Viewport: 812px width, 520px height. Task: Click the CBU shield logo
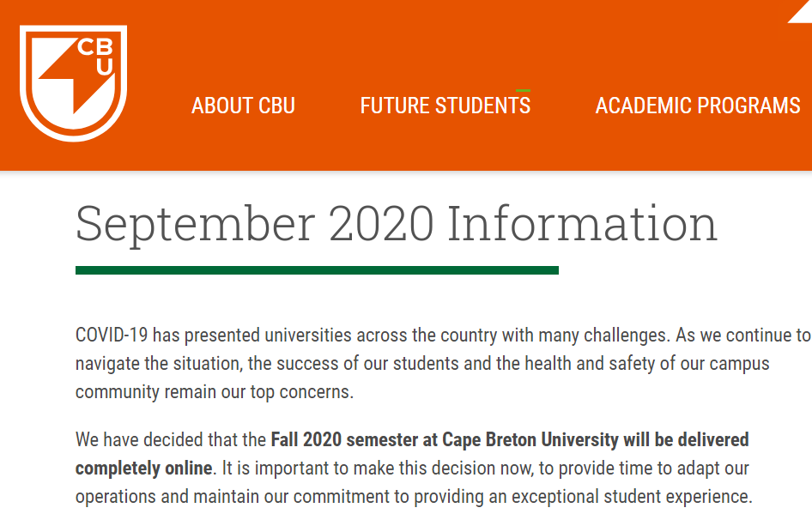pos(73,83)
